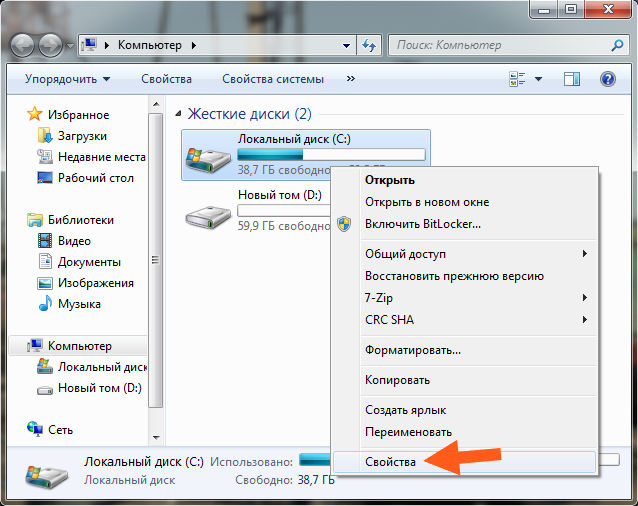The image size is (638, 506).
Task: Choose Форматировать... in context menu
Action: (465, 350)
